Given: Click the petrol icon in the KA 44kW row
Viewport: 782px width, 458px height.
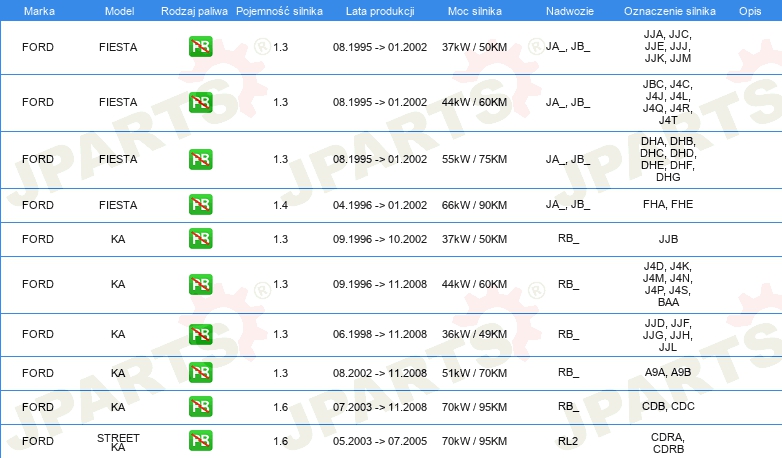Looking at the screenshot, I should [200, 284].
